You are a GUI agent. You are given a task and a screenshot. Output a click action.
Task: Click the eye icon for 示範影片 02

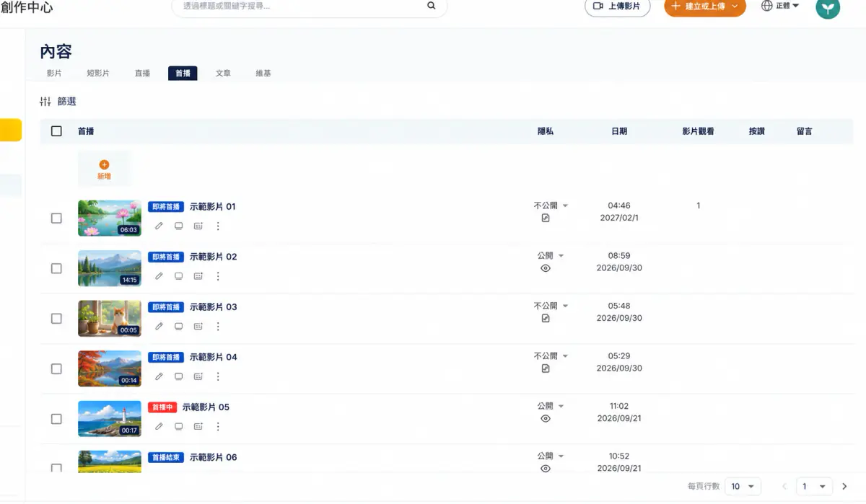[546, 268]
